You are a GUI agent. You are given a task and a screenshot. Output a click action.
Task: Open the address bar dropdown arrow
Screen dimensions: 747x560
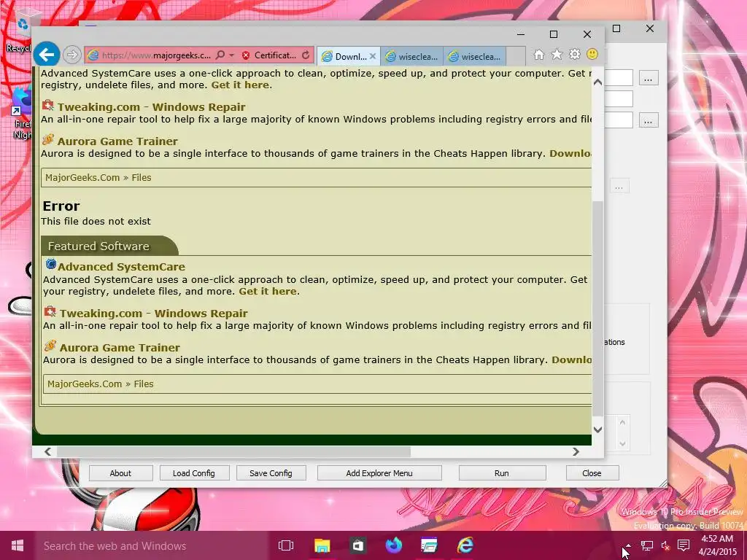click(x=231, y=55)
